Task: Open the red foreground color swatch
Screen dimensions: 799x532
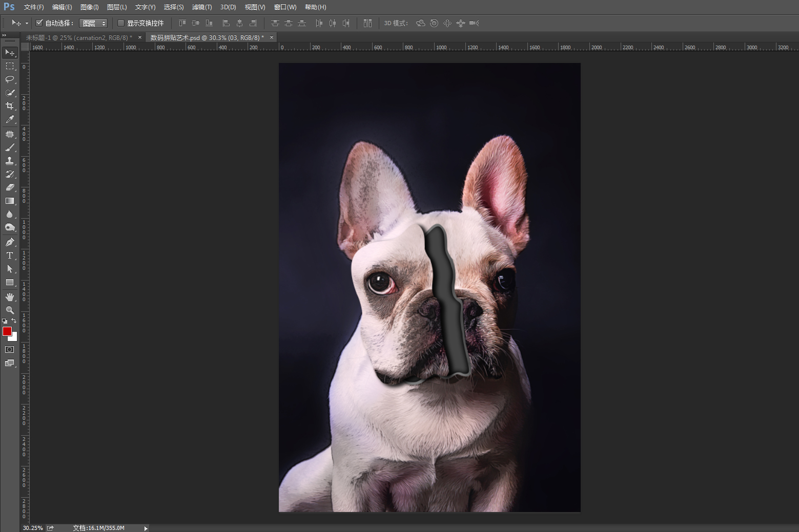Action: tap(7, 331)
